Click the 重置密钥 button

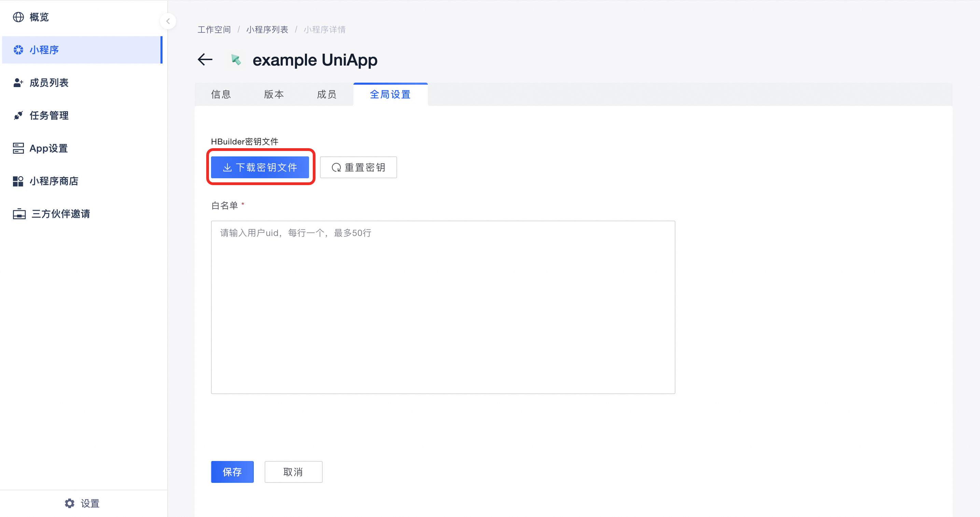point(359,167)
